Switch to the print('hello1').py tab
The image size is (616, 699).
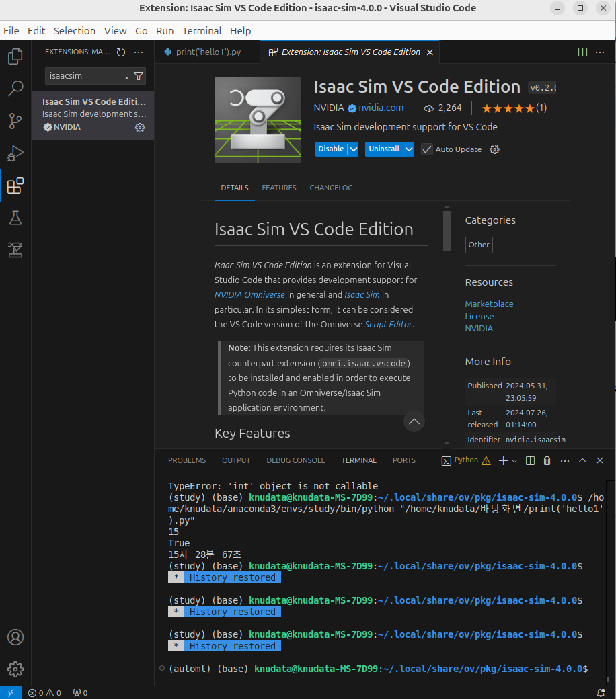207,52
